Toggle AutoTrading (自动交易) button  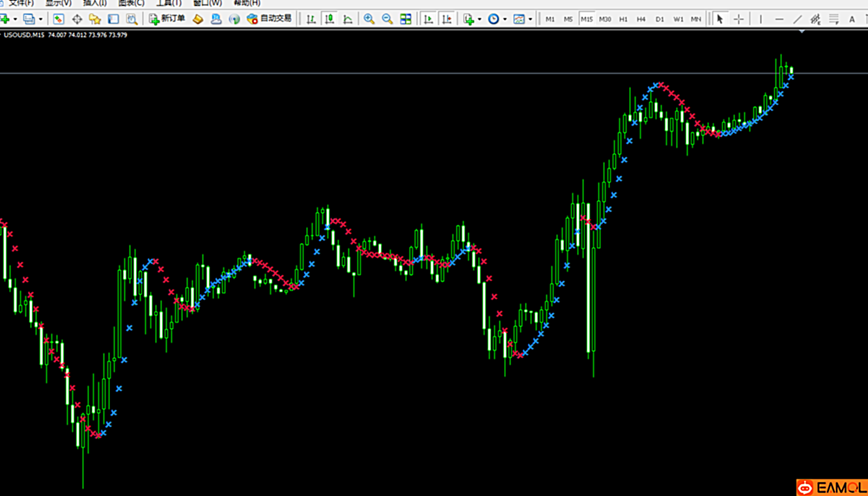pyautogui.click(x=270, y=19)
